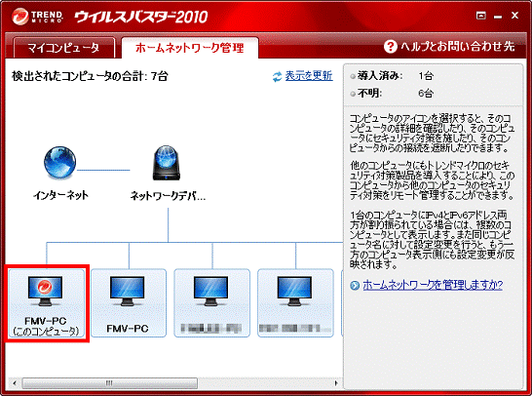The height and width of the screenshot is (396, 532).
Task: Click the 表示を更新 refresh link
Action: [309, 76]
